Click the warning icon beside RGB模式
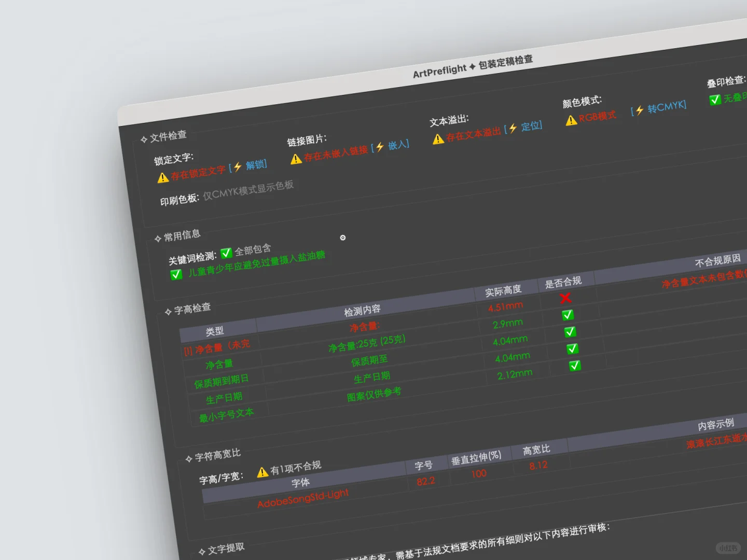Viewport: 747px width, 560px height. [x=571, y=120]
